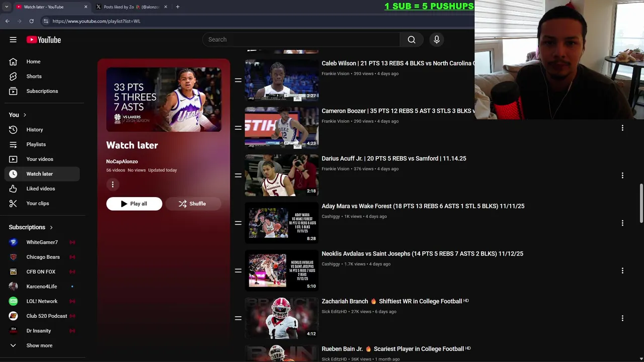Open three-dot menu for Cameron Boozer video
This screenshot has width=644, height=362.
622,128
